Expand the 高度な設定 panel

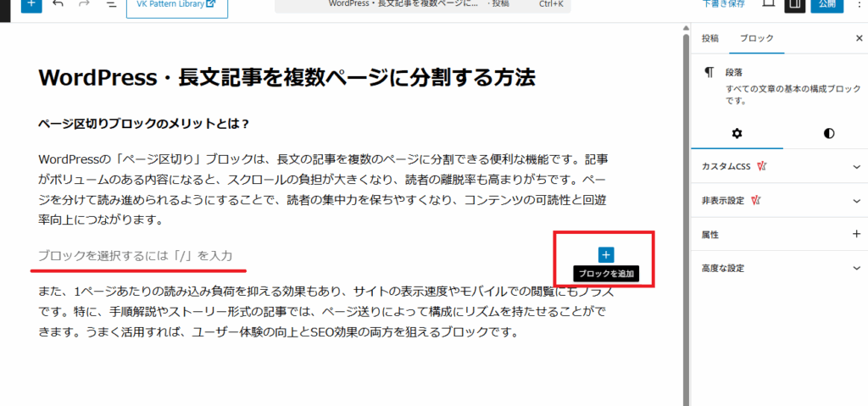(x=780, y=268)
